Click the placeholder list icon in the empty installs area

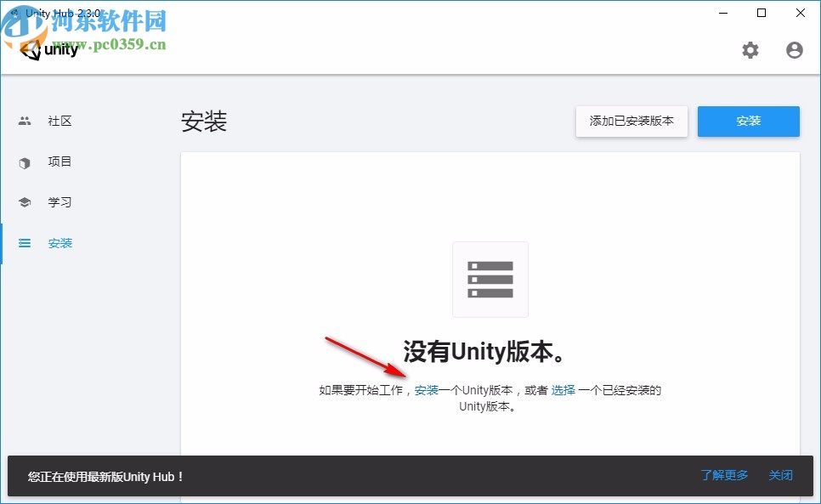490,279
